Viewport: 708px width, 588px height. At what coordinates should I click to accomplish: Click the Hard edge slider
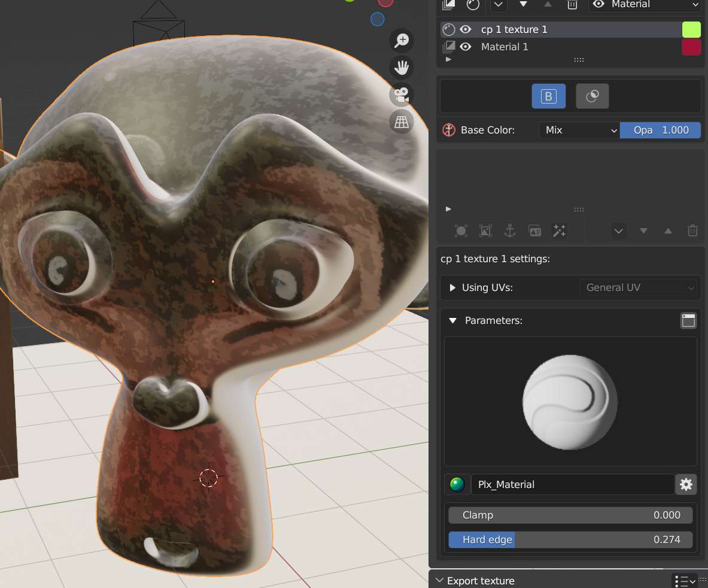[570, 539]
